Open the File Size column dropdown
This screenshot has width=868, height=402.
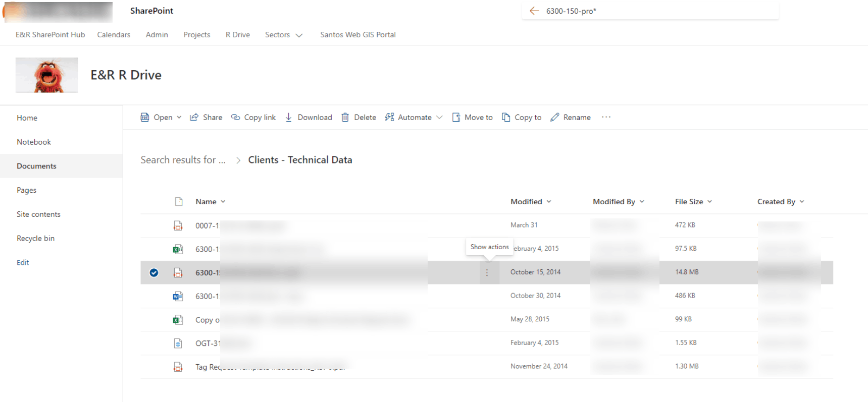click(x=709, y=202)
